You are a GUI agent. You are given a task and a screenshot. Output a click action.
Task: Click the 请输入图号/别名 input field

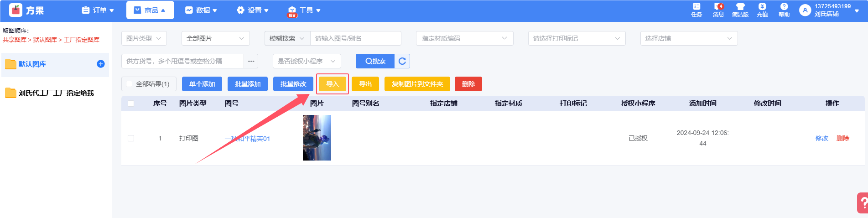[356, 38]
